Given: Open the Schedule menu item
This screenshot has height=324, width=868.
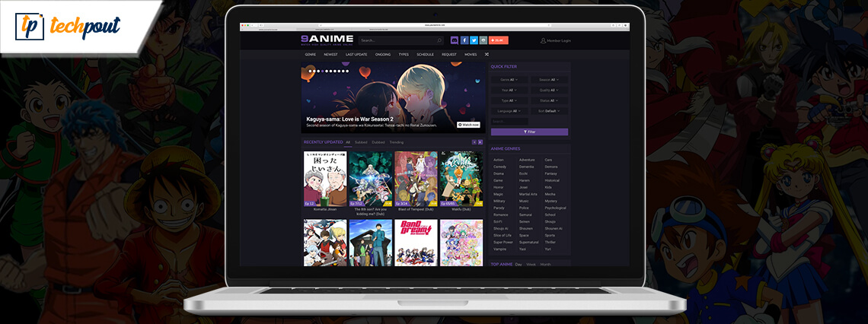Looking at the screenshot, I should coord(425,55).
